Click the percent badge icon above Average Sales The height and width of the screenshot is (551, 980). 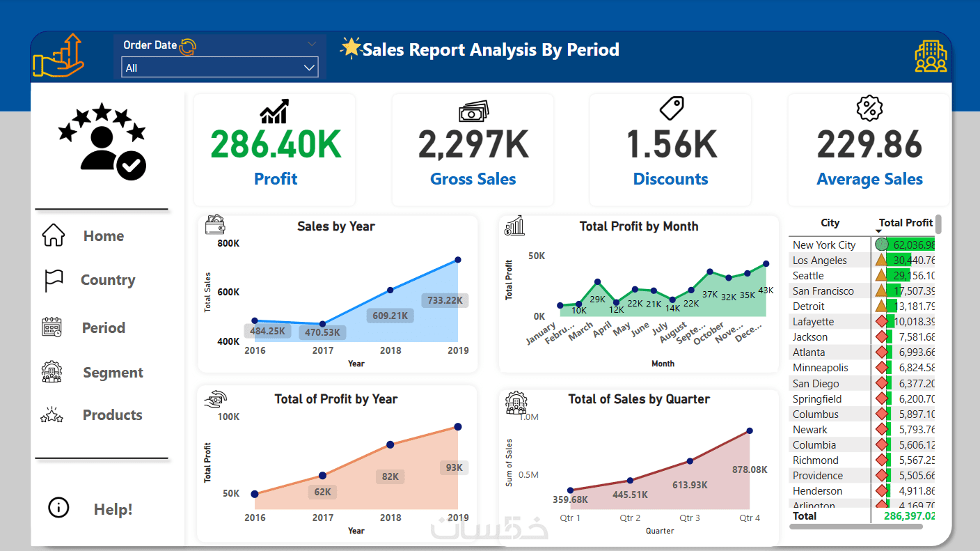(869, 109)
